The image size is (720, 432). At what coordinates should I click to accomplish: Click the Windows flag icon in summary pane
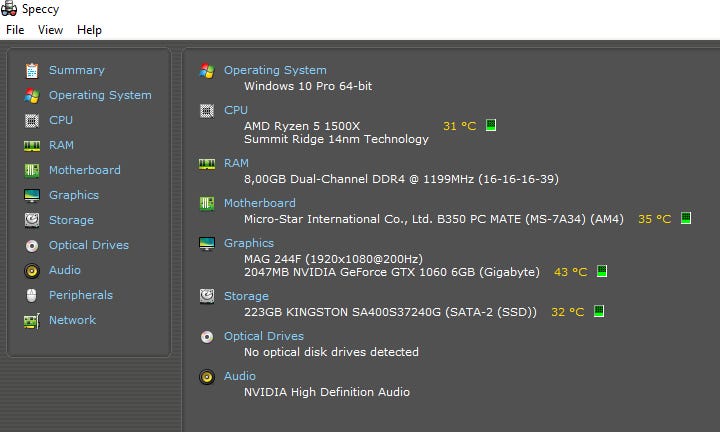coord(207,71)
